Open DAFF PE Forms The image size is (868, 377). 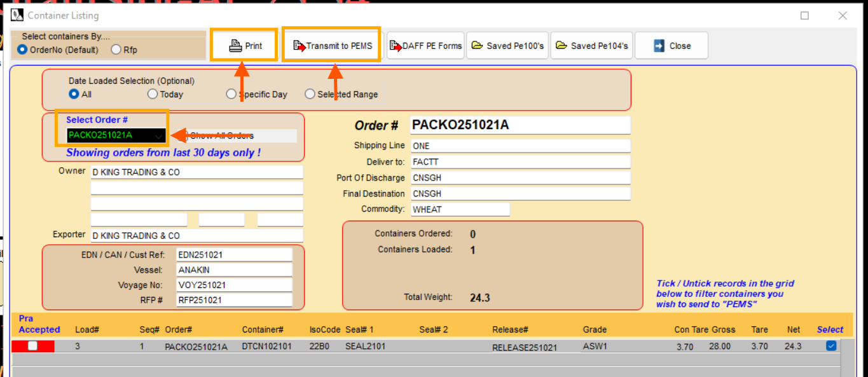click(x=425, y=46)
